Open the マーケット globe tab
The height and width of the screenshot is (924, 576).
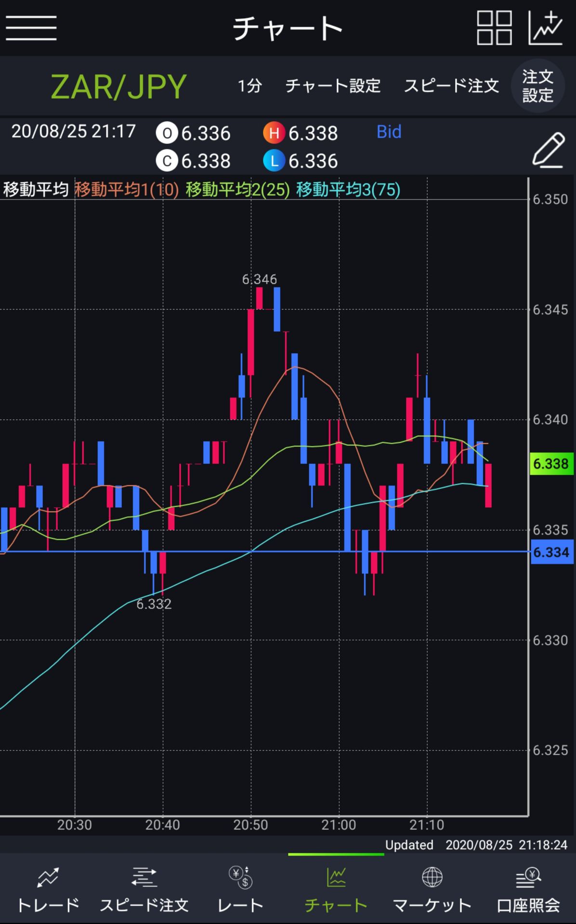[432, 890]
